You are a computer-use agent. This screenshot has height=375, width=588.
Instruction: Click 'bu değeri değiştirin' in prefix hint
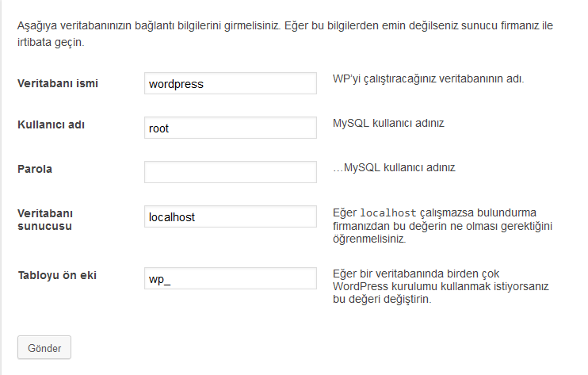click(x=382, y=299)
